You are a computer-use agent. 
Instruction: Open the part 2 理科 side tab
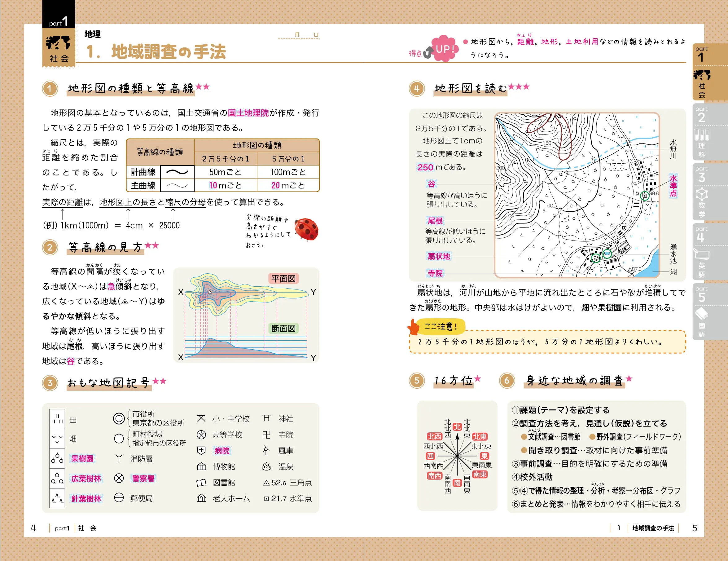point(710,132)
